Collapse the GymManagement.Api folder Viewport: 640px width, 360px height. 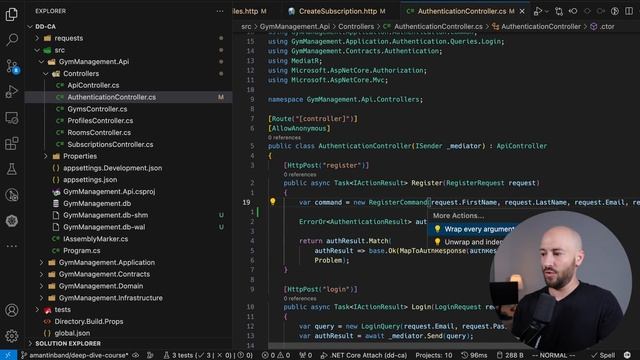click(x=41, y=62)
